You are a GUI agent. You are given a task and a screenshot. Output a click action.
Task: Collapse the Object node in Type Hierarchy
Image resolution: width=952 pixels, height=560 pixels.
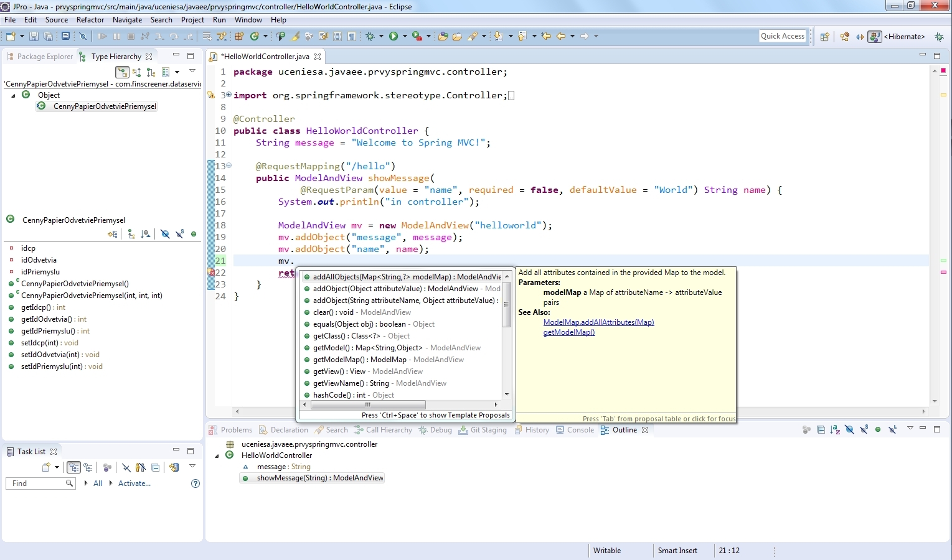point(13,95)
